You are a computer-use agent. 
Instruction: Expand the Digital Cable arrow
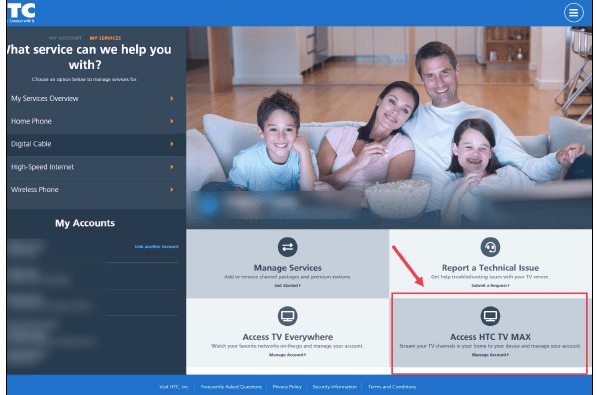[x=172, y=144]
